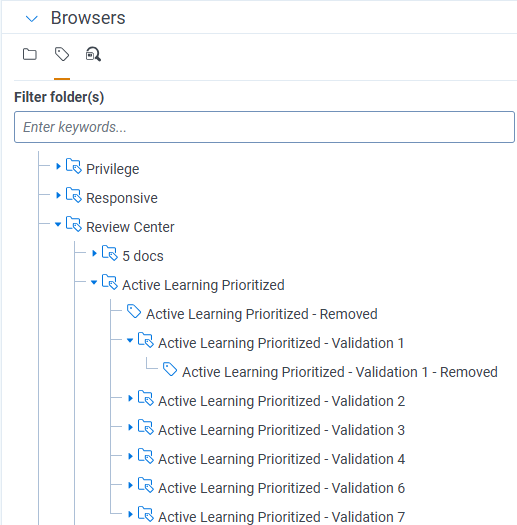This screenshot has height=525, width=517.
Task: Collapse the Browsers panel chevron
Action: (32, 18)
